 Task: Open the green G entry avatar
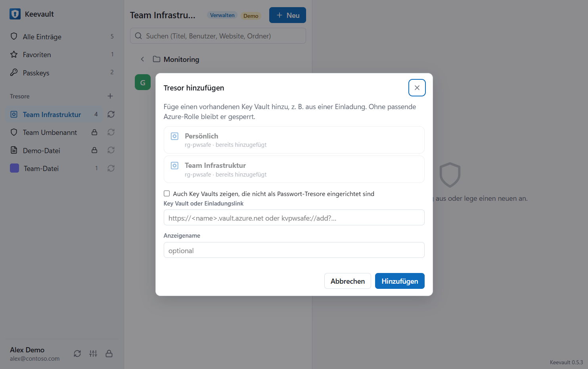coord(143,82)
